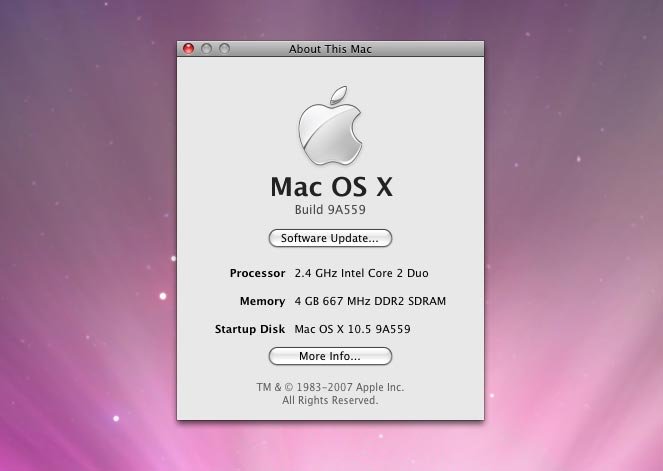The image size is (663, 471).
Task: Click the large Mac OS X heading
Action: 330,187
